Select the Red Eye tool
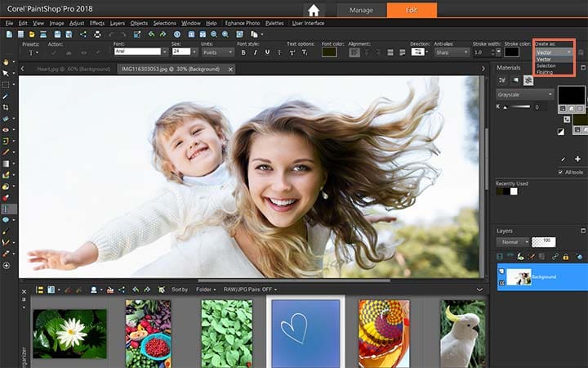 [6, 130]
